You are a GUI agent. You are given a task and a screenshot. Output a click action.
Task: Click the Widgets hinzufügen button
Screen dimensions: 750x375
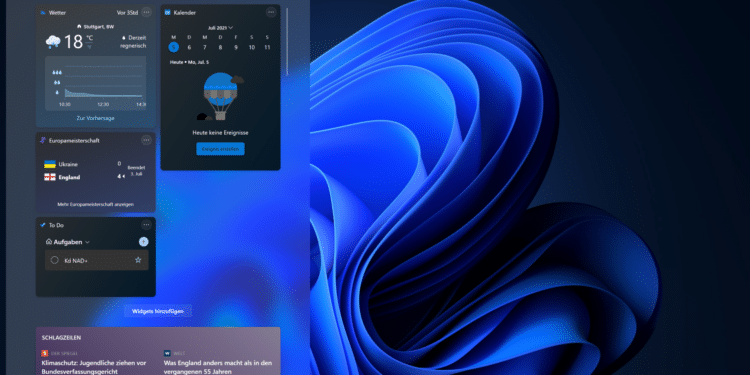click(x=158, y=311)
